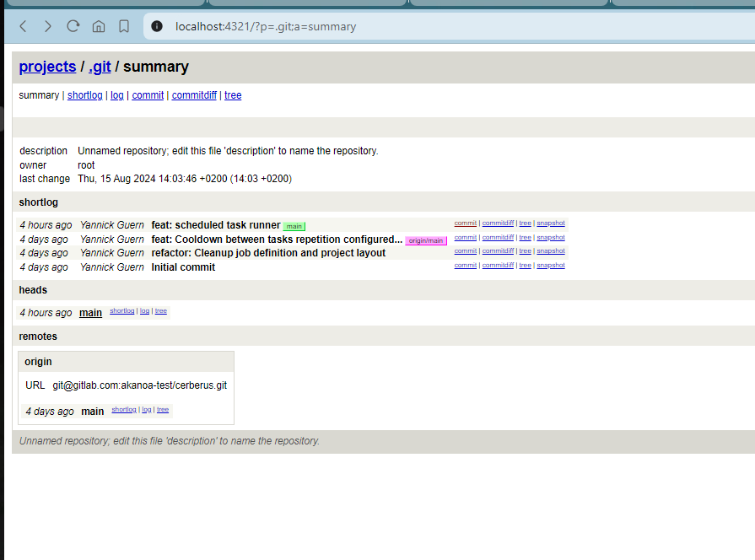Click commitdiff link for scheduled task runner row
This screenshot has width=755, height=560.
pyautogui.click(x=498, y=223)
